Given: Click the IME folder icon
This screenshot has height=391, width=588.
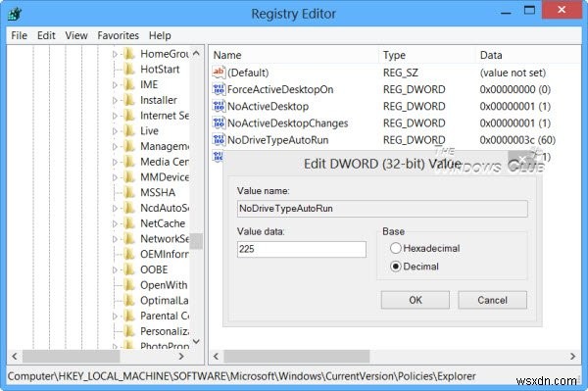Looking at the screenshot, I should pos(129,84).
